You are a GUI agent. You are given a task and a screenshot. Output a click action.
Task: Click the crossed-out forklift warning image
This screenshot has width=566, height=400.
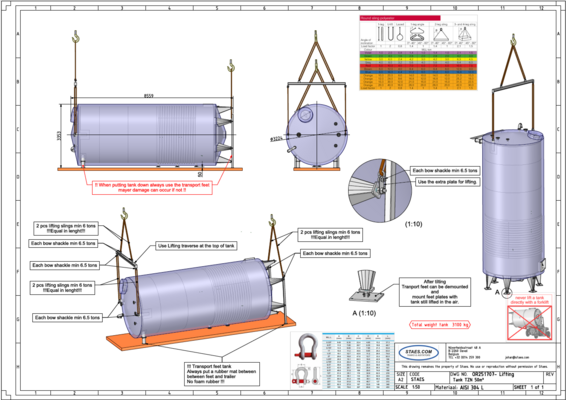tap(530, 322)
